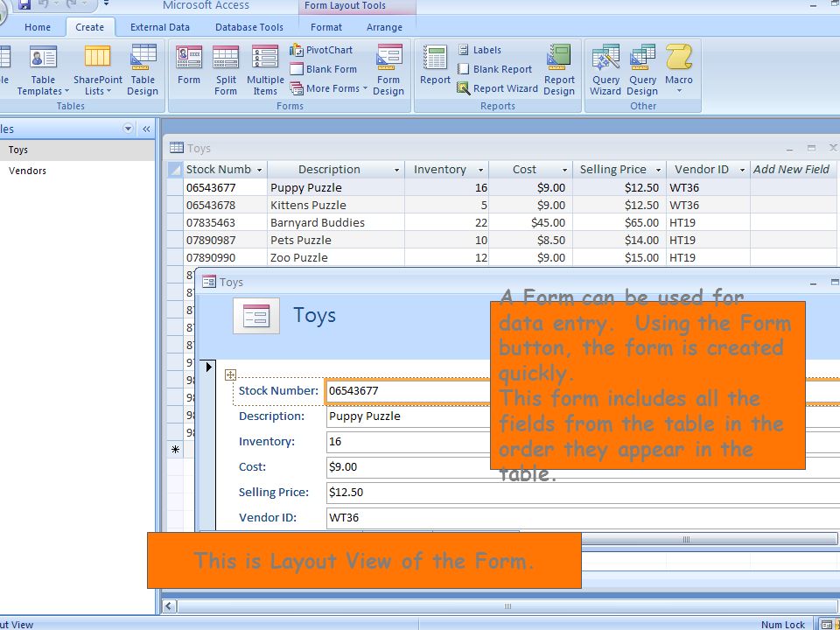Open Selling Price column dropdown arrow
This screenshot has width=840, height=630.
coord(658,170)
